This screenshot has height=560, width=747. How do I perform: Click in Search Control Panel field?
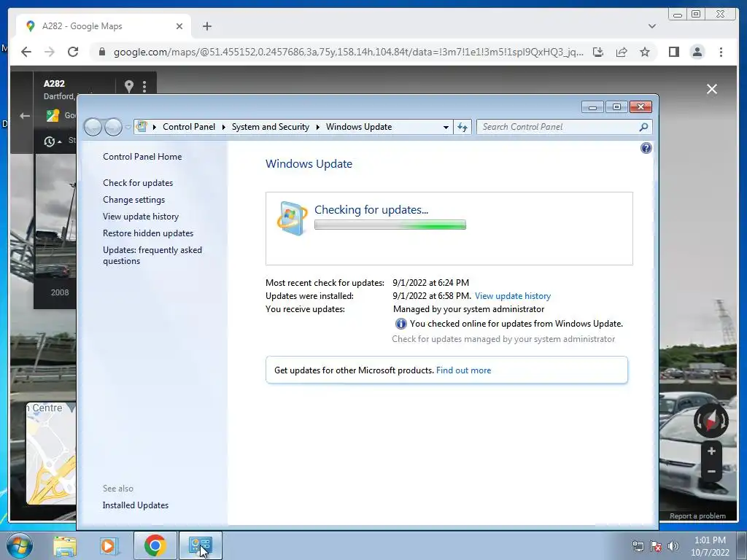[x=557, y=127]
